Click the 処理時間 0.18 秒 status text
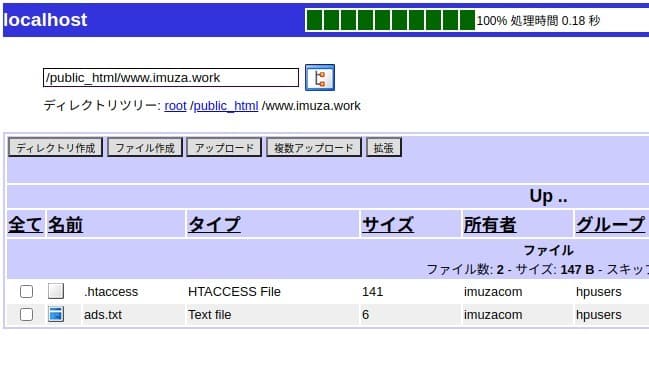The height and width of the screenshot is (371, 649). coord(555,20)
